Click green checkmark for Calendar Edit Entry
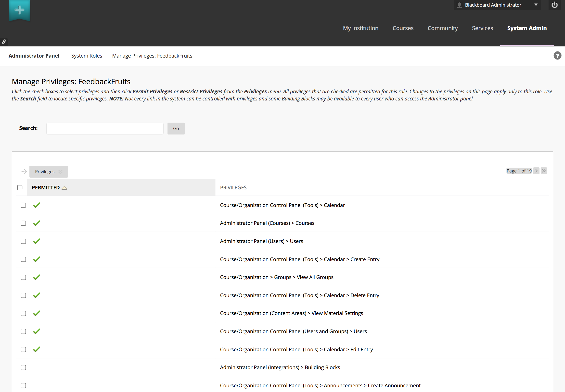Screen dimensions: 565x392 [37, 349]
